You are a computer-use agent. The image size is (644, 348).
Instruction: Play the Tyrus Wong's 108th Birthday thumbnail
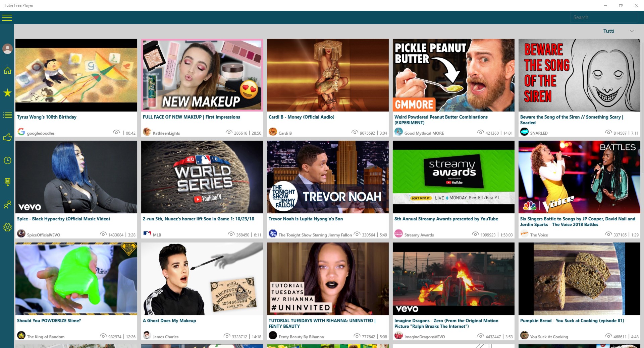(x=76, y=75)
